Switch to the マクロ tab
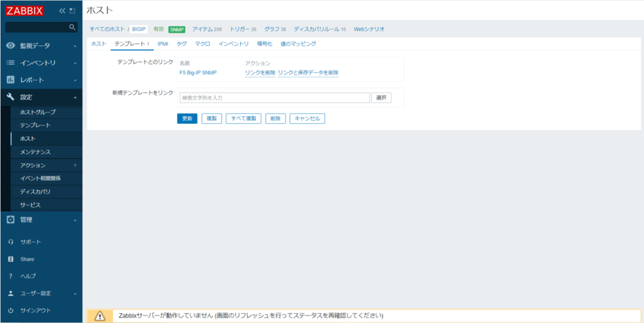The width and height of the screenshot is (644, 323). tap(203, 44)
